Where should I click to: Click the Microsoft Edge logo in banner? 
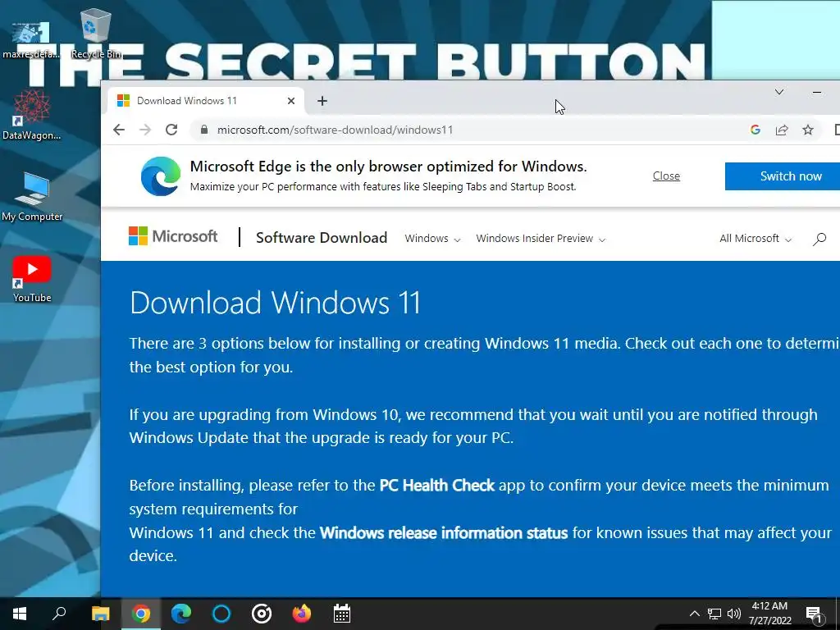(161, 176)
